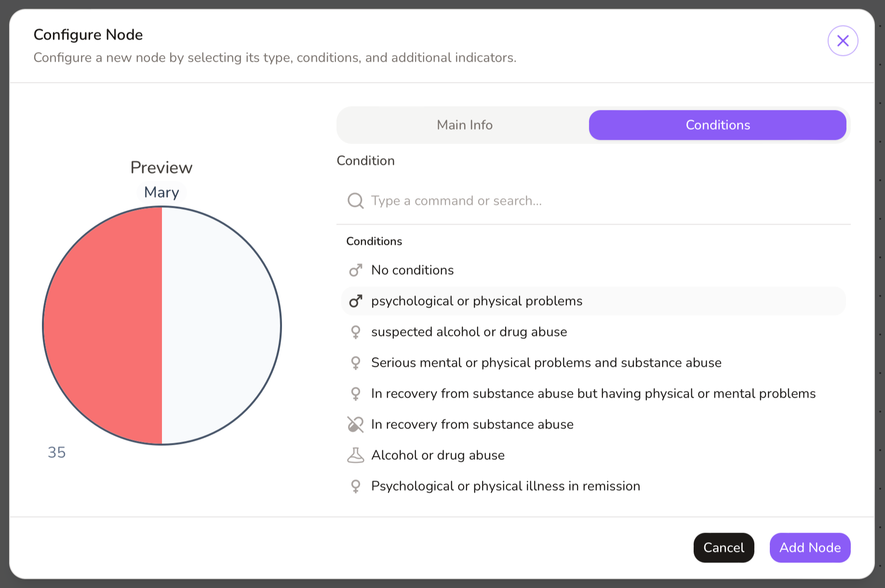Click the Mary name label in preview

click(161, 192)
